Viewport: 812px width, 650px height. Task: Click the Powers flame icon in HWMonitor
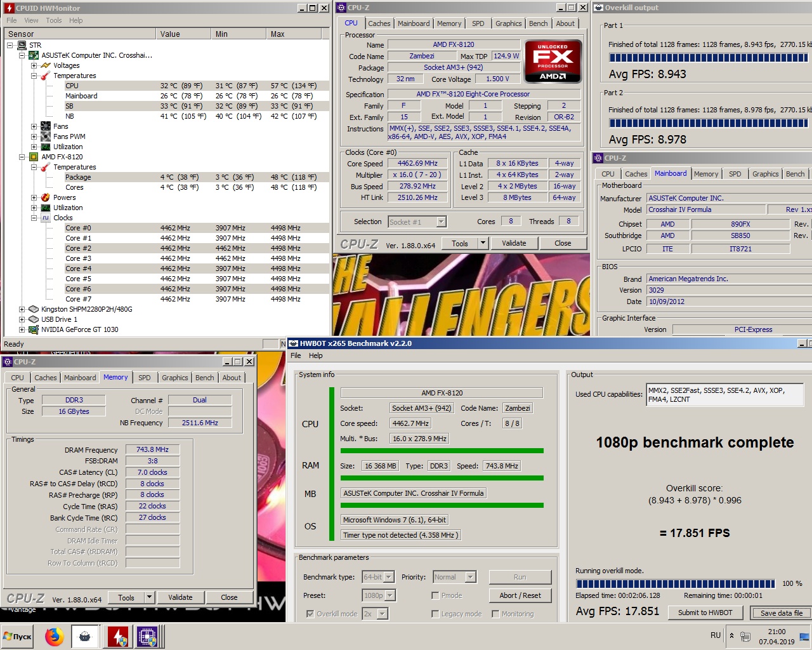(x=46, y=197)
